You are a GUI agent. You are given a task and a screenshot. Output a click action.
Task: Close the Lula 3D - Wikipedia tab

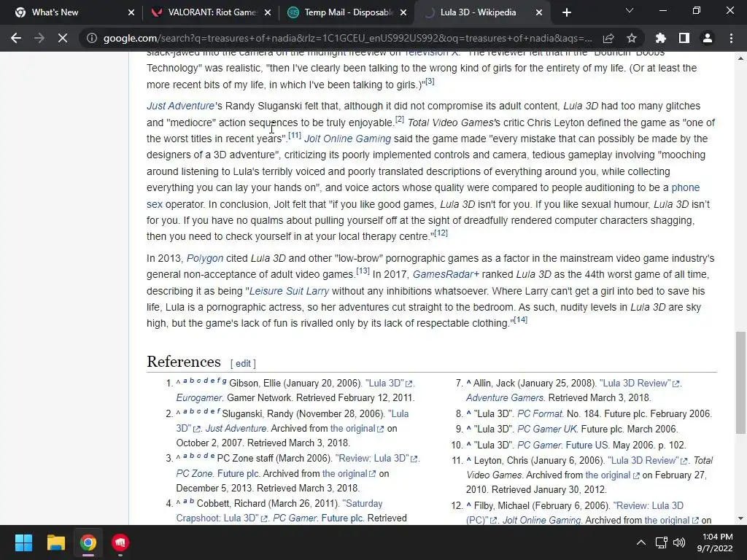coord(539,12)
